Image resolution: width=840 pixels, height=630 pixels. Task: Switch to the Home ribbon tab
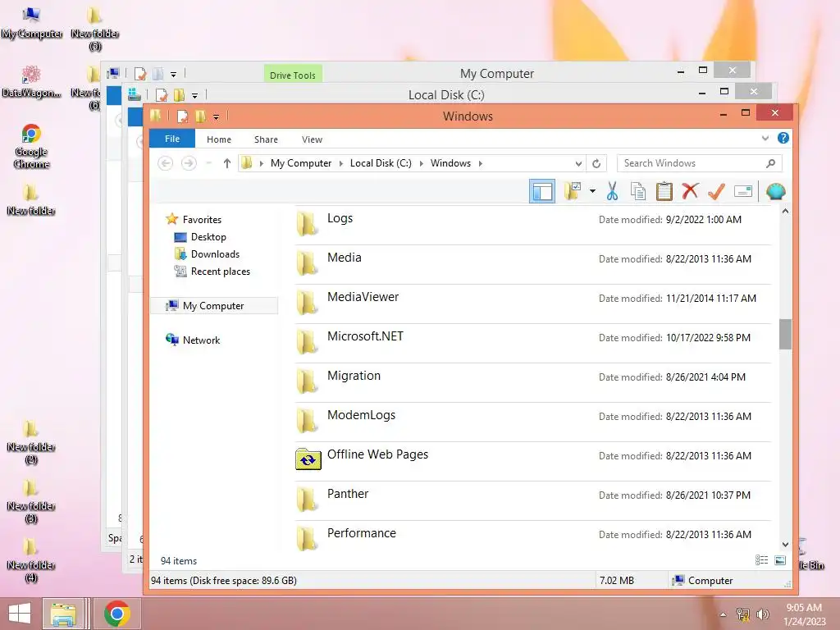click(x=218, y=139)
